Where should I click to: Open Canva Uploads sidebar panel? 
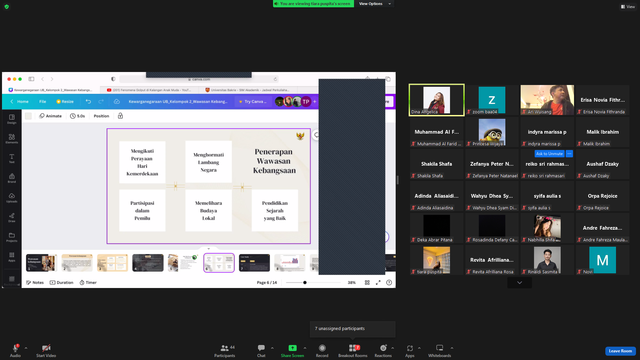[x=11, y=198]
